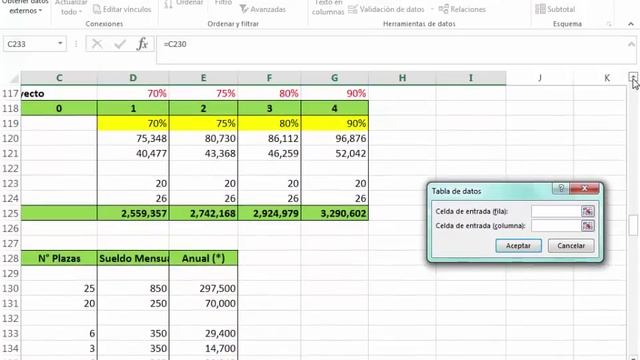Image resolution: width=640 pixels, height=360 pixels.
Task: Select row 128 header
Action: [10, 258]
